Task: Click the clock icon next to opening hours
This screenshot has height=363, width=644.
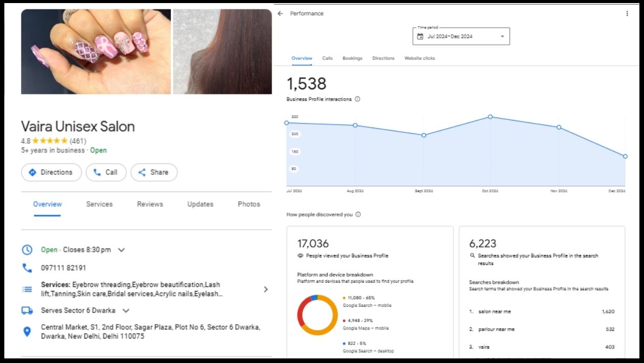Action: [27, 250]
